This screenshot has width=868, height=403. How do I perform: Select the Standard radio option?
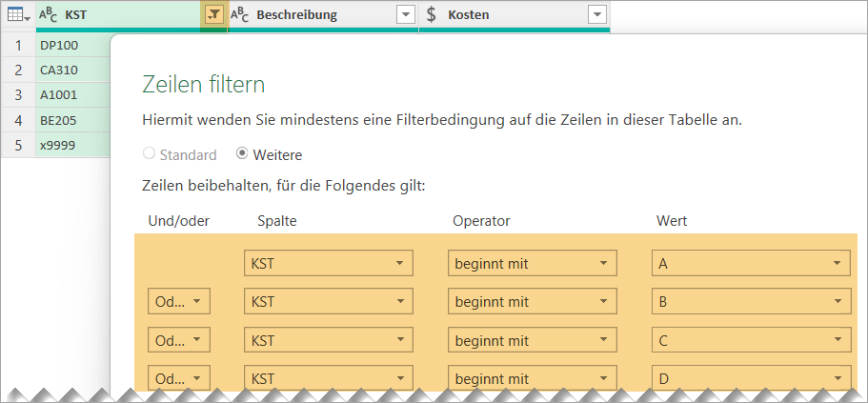(149, 154)
